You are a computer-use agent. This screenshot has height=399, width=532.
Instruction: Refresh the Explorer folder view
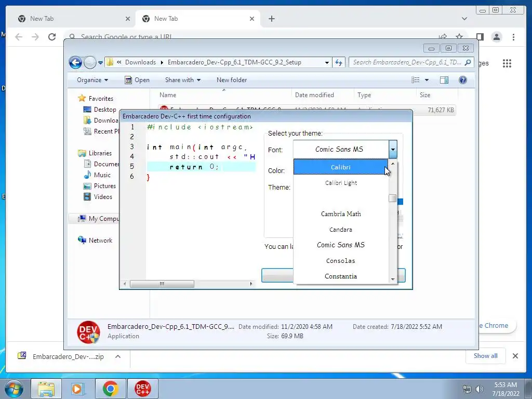[339, 62]
